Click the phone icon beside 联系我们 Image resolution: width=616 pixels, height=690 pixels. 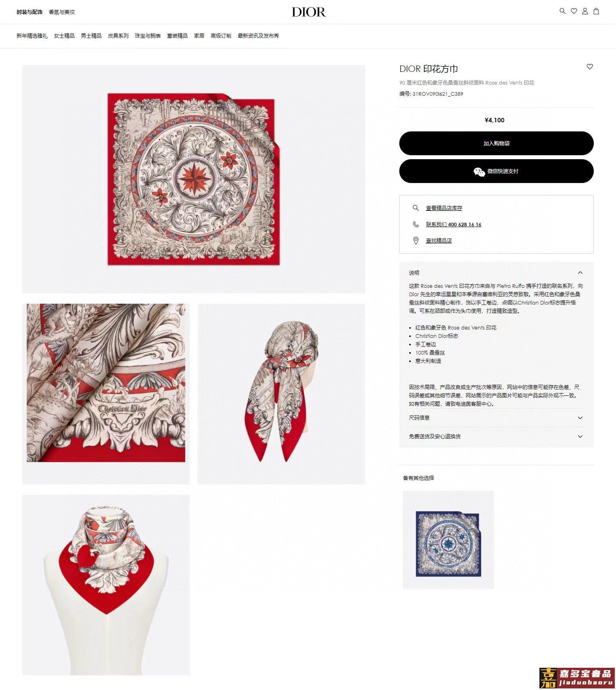point(416,224)
